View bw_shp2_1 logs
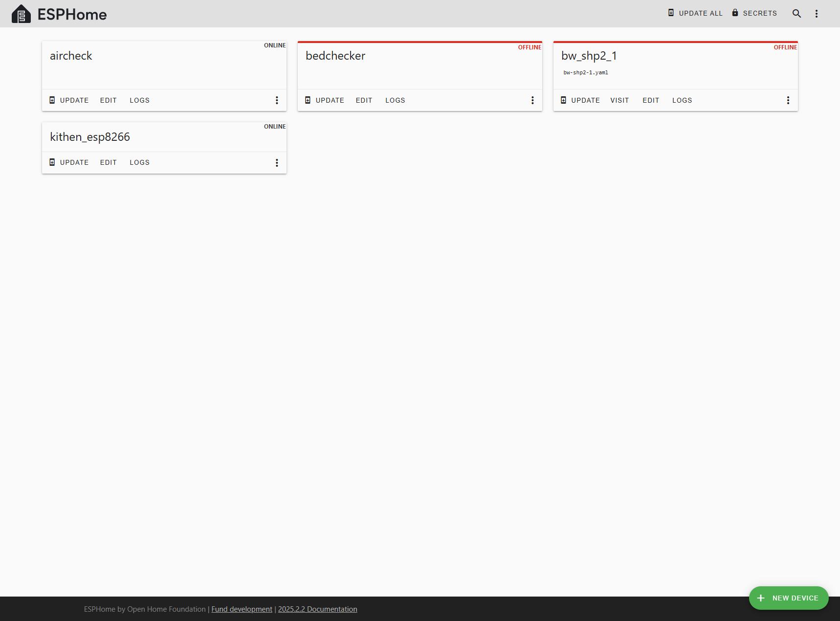Viewport: 840px width, 621px height. point(682,100)
